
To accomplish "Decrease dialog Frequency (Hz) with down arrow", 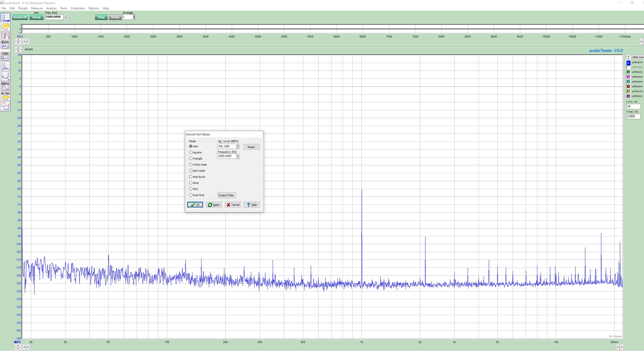I will coord(238,158).
